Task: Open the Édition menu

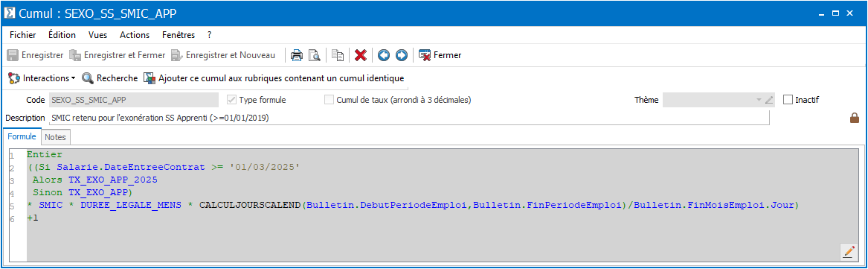Action: (62, 35)
